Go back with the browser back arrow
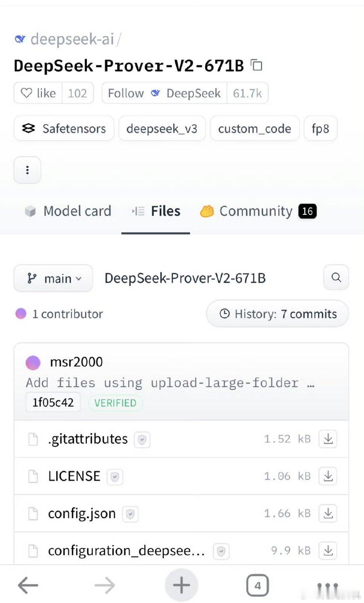 tap(28, 585)
